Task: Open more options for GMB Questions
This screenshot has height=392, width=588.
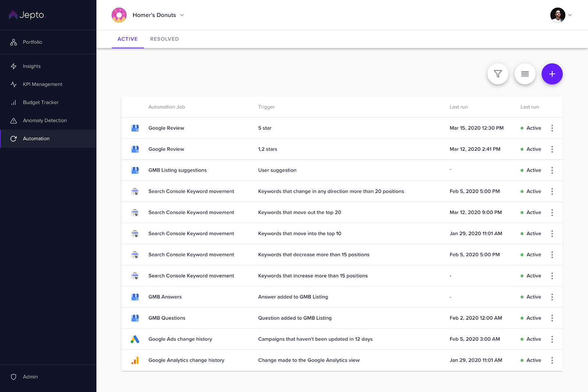Action: [552, 318]
